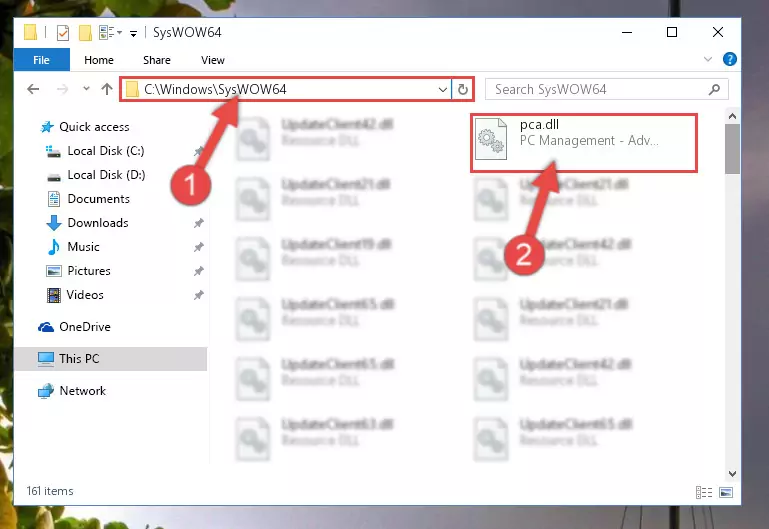
Task: Maximize the SysWOW64 window
Action: tap(672, 32)
